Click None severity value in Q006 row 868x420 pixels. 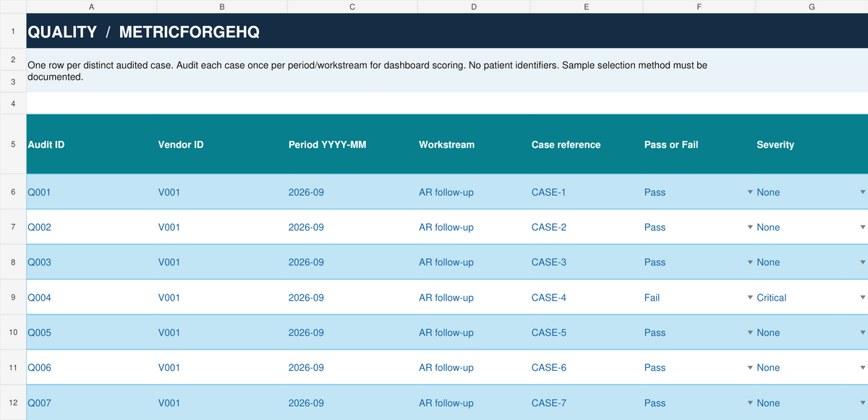click(768, 367)
